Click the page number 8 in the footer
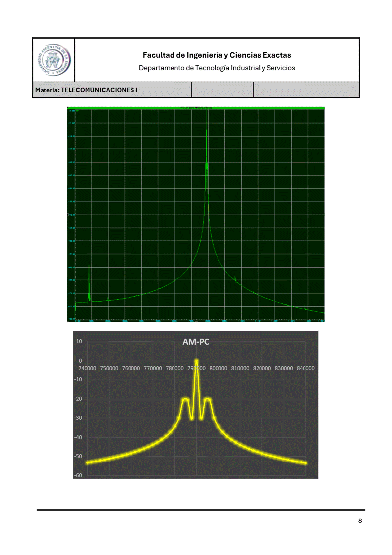This screenshot has height=555, width=392. coord(360,521)
